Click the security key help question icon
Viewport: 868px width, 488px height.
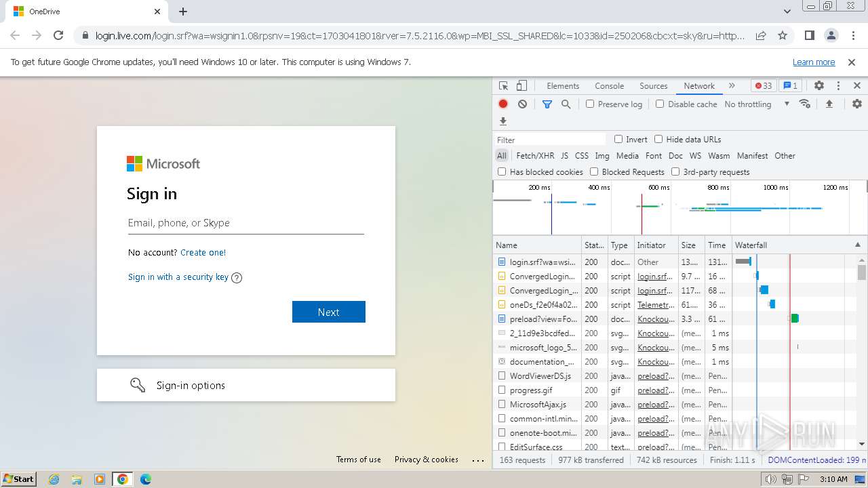click(x=237, y=277)
